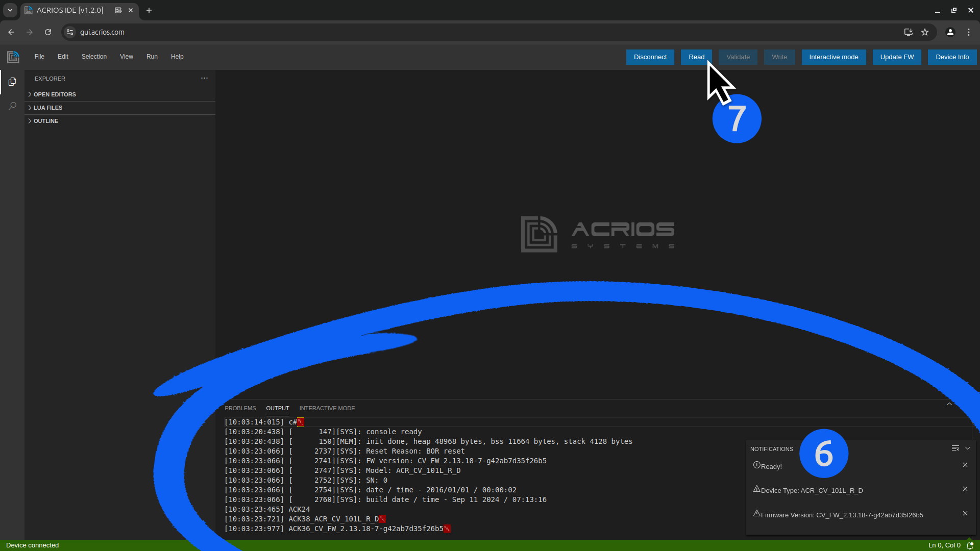Reload the browser page
980x551 pixels.
pos(48,32)
